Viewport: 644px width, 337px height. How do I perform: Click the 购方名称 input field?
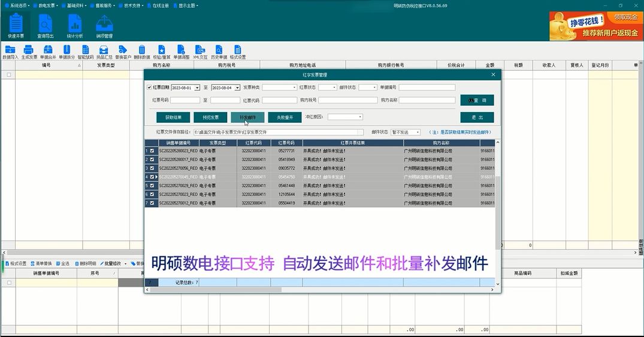click(x=427, y=101)
